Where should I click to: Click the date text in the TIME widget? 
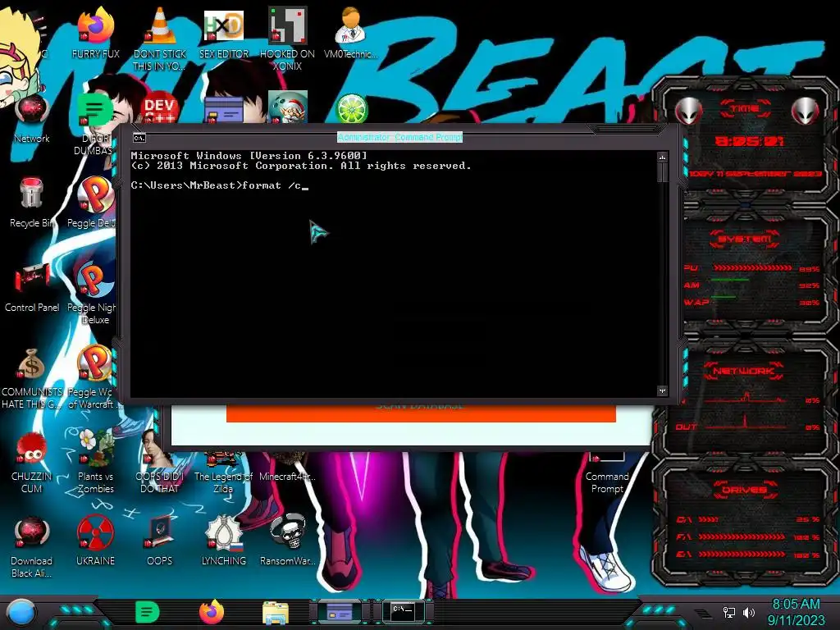pos(755,174)
